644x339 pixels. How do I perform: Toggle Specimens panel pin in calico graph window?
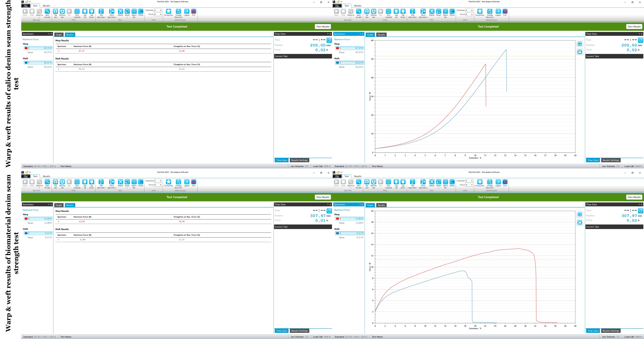(362, 34)
